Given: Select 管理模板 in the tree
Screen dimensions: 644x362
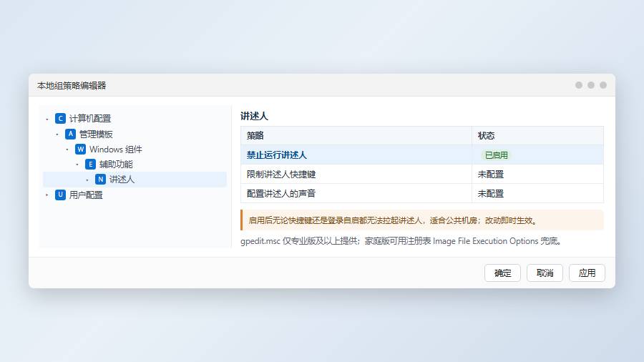Looking at the screenshot, I should [x=96, y=134].
